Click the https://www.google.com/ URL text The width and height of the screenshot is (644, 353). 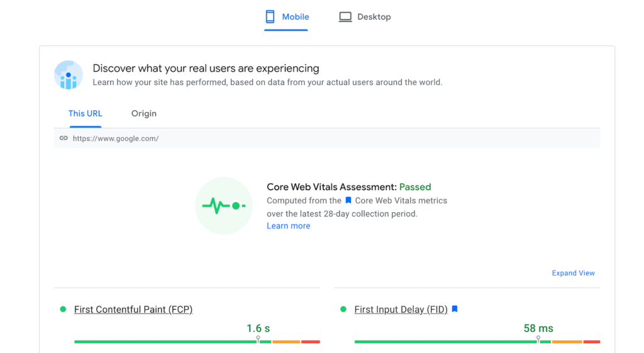116,138
